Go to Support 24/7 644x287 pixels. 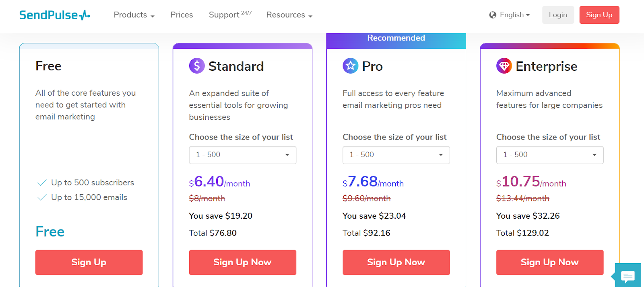tap(230, 15)
